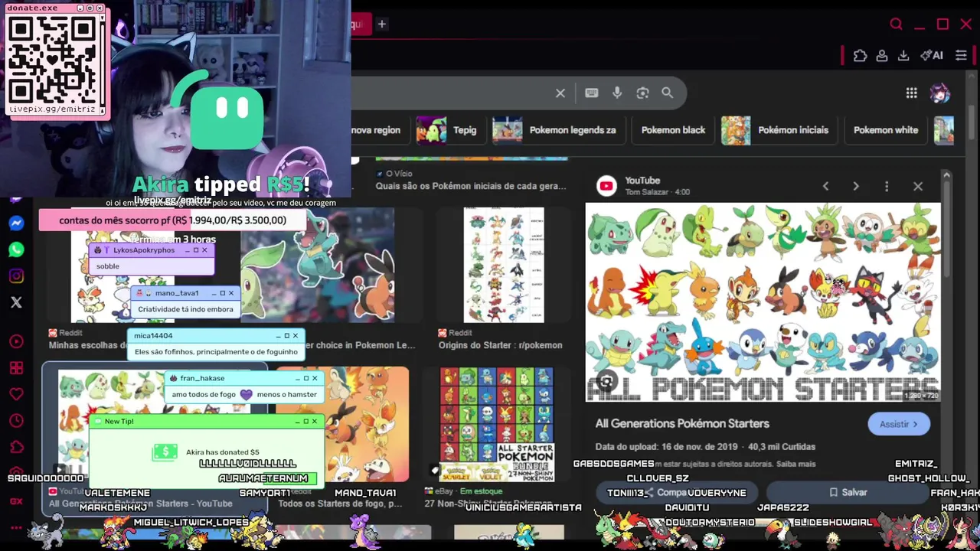Open a new browser tab

click(x=381, y=24)
